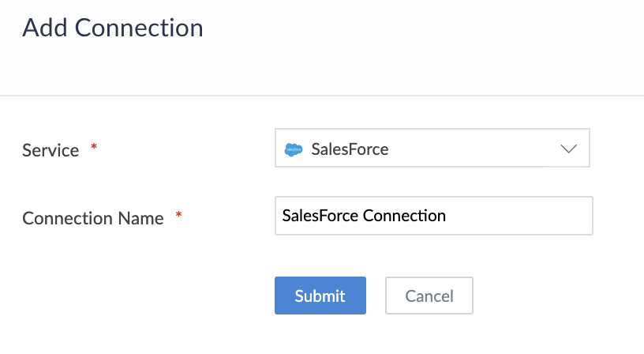The width and height of the screenshot is (644, 354).
Task: Open the Service dropdown showing SalesForce
Action: coord(432,149)
